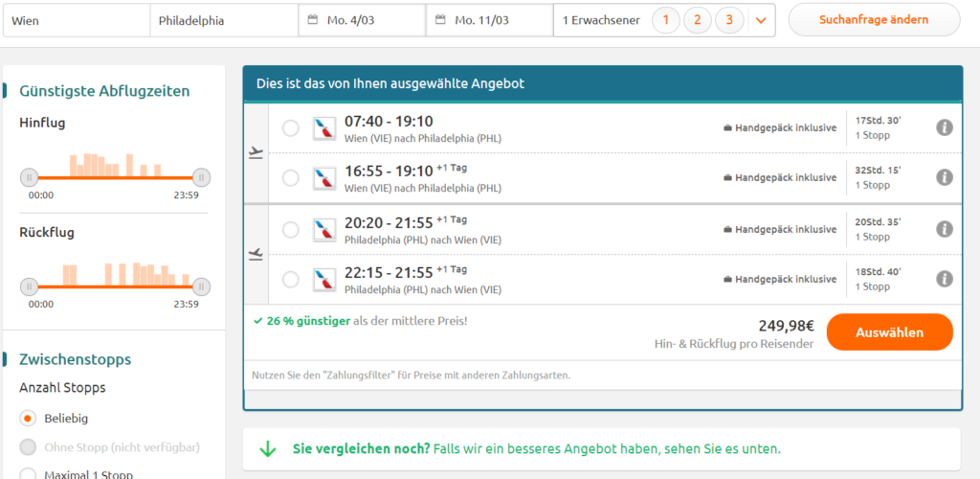The height and width of the screenshot is (479, 980).
Task: Click calendar icon next to Mo. 11/03
Action: [x=440, y=20]
